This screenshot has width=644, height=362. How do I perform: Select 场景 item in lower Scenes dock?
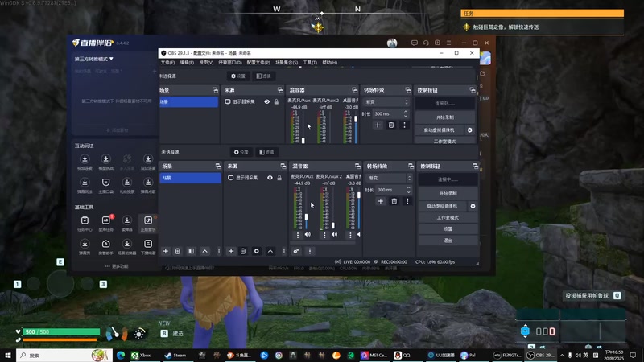coord(190,178)
